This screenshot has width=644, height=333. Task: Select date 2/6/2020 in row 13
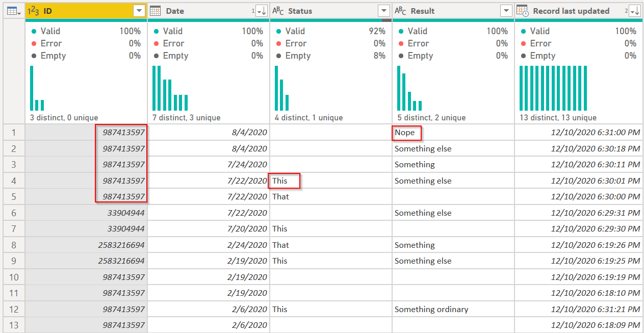[209, 325]
